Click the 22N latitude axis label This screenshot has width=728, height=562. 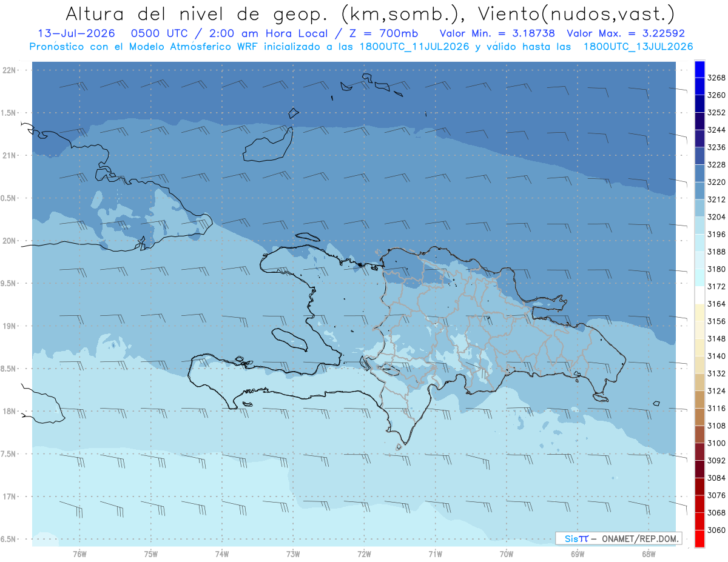tap(10, 70)
